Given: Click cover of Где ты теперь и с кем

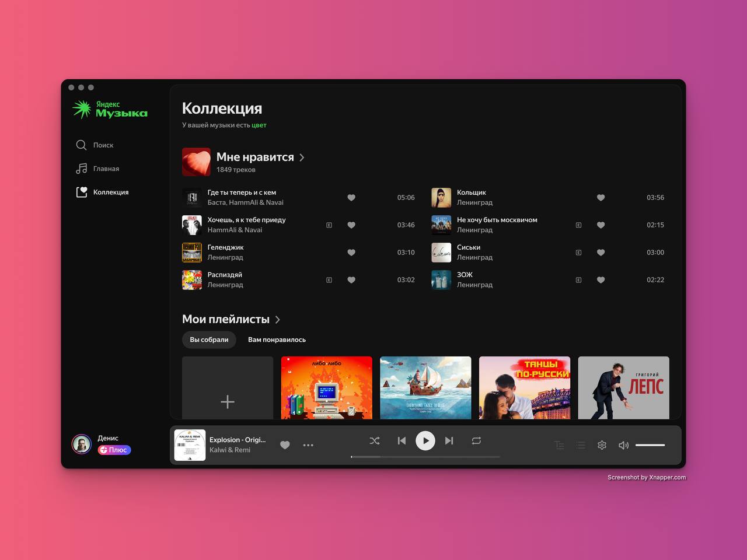Looking at the screenshot, I should (x=192, y=198).
